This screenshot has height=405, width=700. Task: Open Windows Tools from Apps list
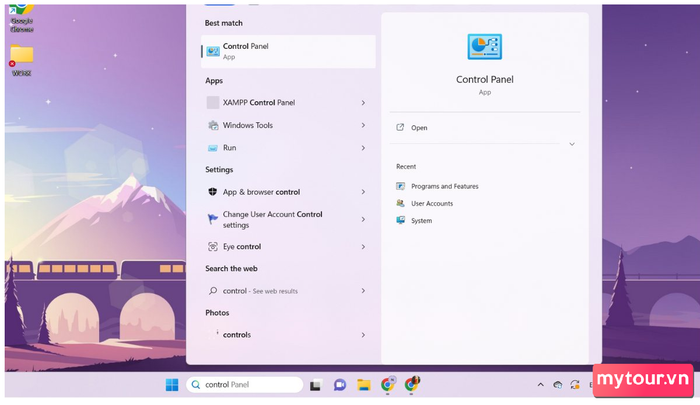(288, 125)
